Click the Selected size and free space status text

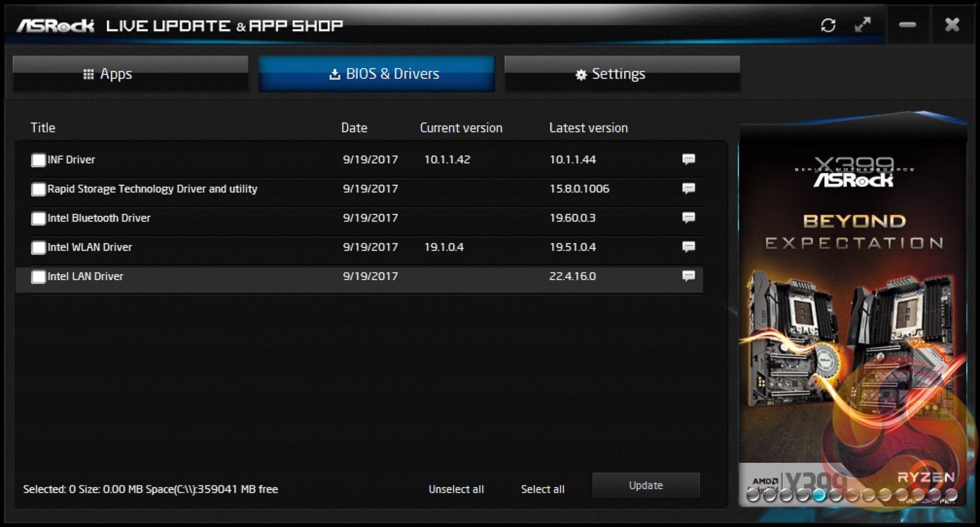coord(150,489)
